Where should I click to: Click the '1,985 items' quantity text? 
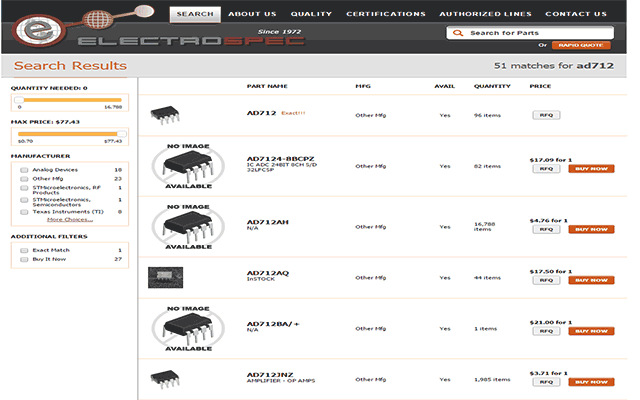[x=492, y=380]
